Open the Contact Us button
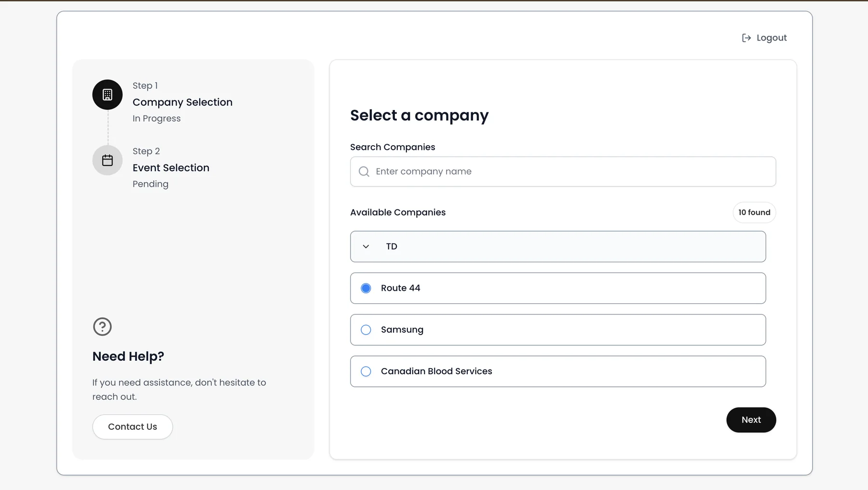 (133, 427)
